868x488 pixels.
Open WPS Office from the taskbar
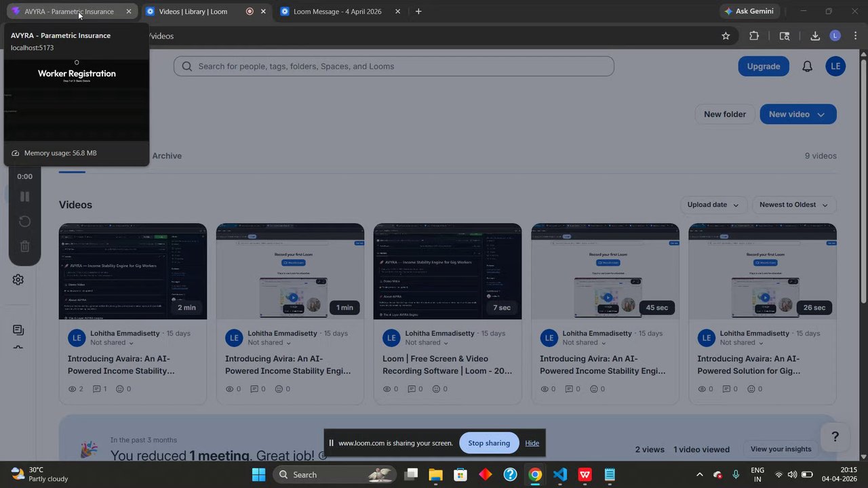coord(585,474)
